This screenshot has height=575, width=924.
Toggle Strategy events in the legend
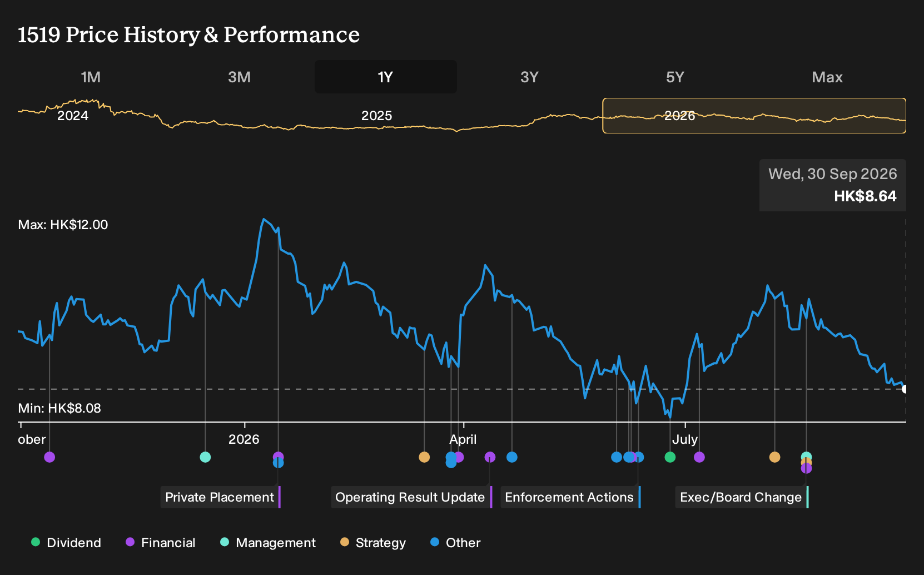coord(373,543)
